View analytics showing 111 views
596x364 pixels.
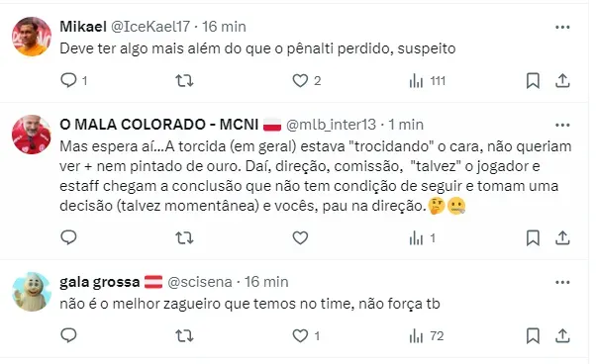pyautogui.click(x=416, y=81)
